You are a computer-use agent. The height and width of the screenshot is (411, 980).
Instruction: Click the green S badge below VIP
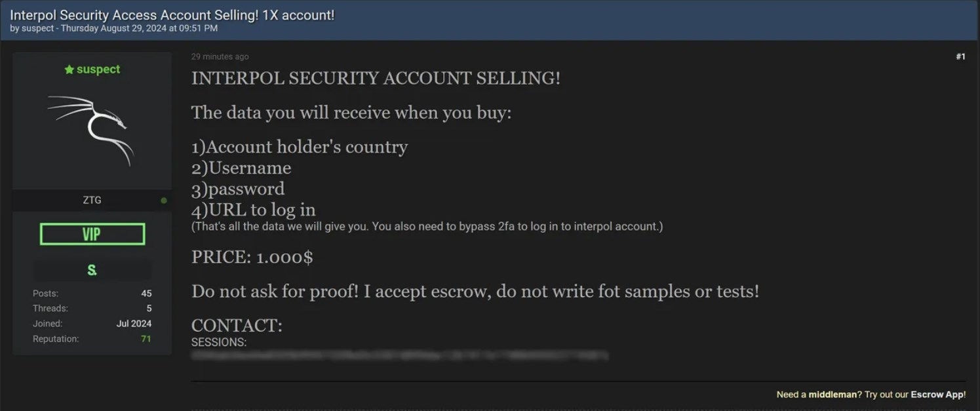[x=92, y=270]
